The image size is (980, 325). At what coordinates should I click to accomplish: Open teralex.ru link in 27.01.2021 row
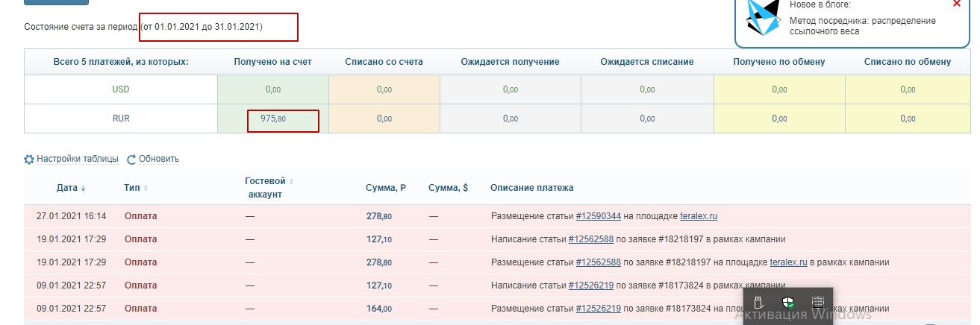pos(699,216)
